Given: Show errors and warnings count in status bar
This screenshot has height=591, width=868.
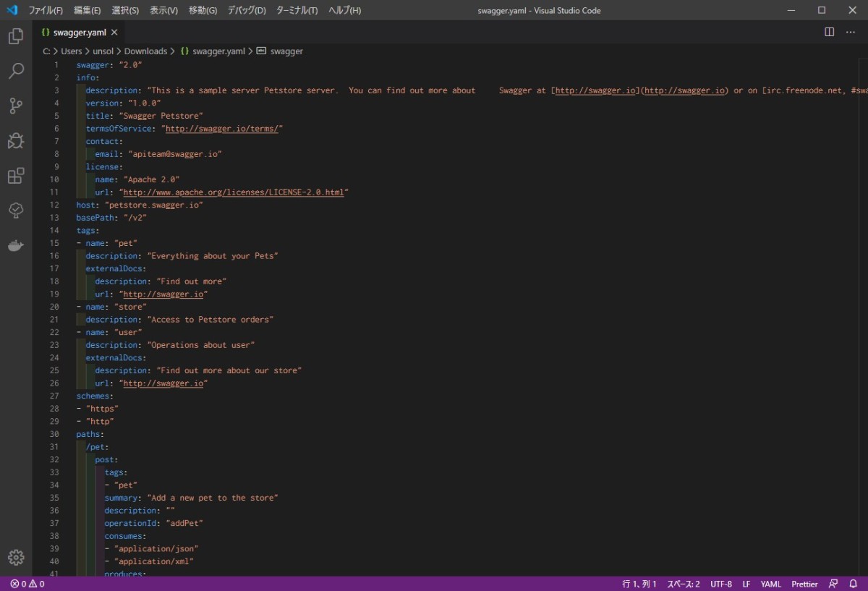Looking at the screenshot, I should point(27,584).
